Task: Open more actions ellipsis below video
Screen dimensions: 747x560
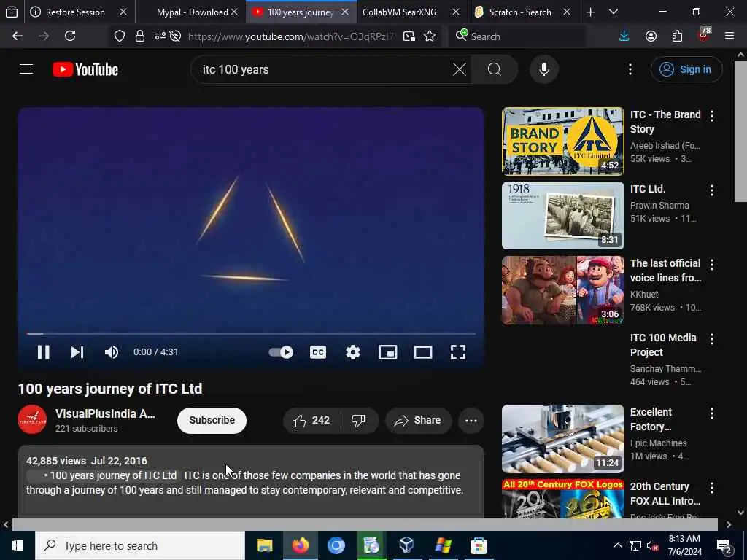Action: [x=471, y=421]
